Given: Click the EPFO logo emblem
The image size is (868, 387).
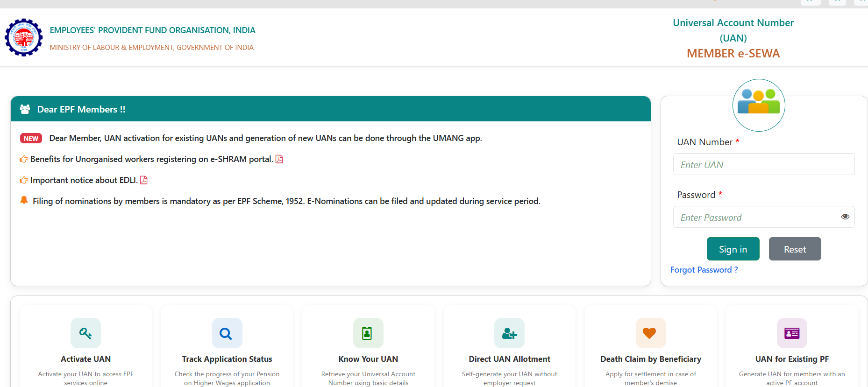Looking at the screenshot, I should (23, 37).
